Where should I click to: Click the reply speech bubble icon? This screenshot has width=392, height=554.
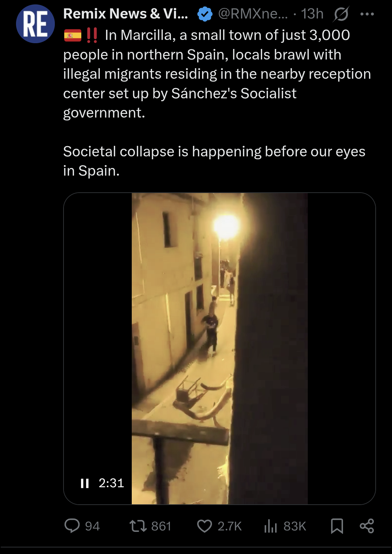[72, 526]
